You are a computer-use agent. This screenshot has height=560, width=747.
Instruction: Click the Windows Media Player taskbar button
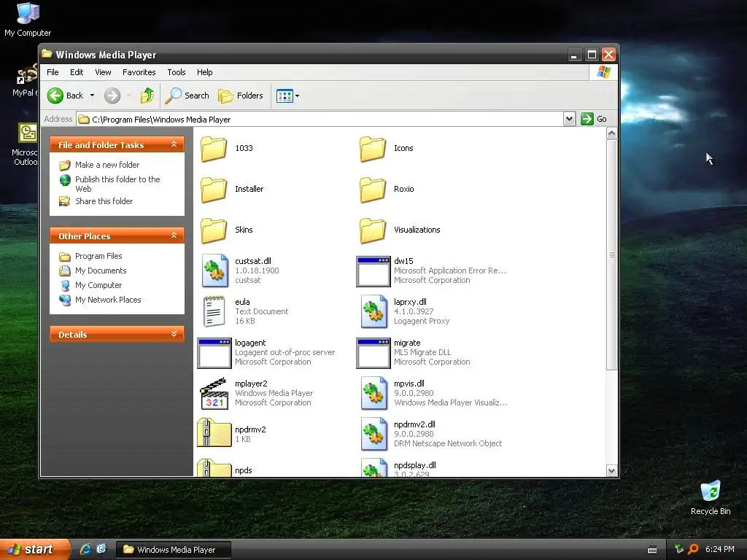pyautogui.click(x=174, y=550)
